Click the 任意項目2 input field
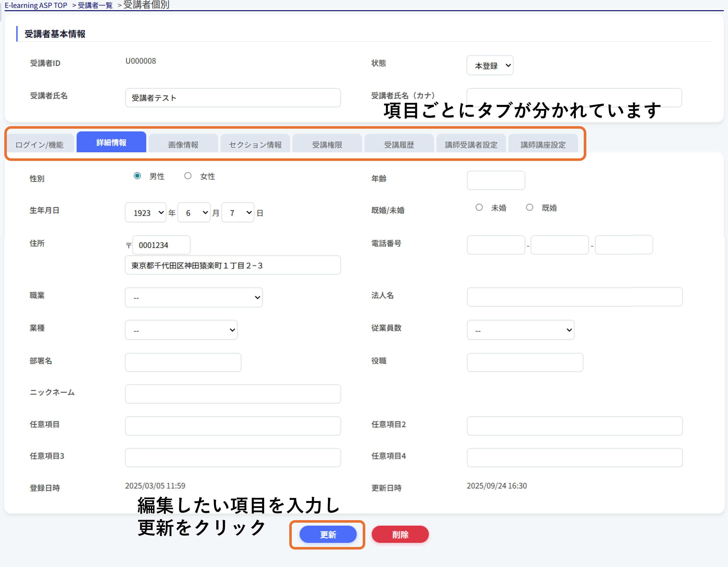728x567 pixels. 575,426
